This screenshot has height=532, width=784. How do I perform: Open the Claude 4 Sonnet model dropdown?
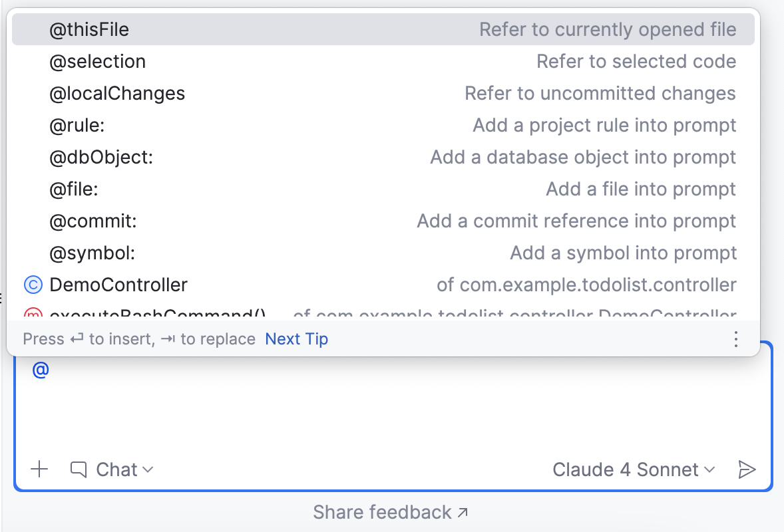point(632,469)
